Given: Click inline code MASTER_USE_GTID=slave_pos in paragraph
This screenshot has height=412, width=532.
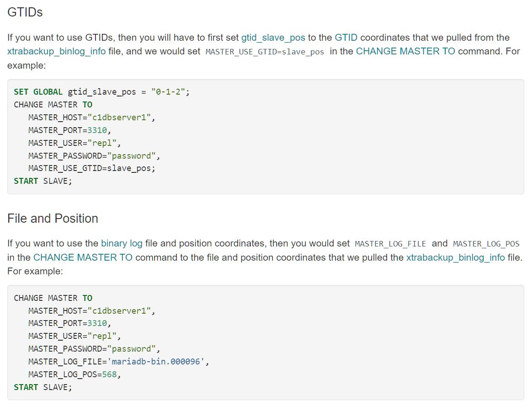Looking at the screenshot, I should (x=265, y=52).
